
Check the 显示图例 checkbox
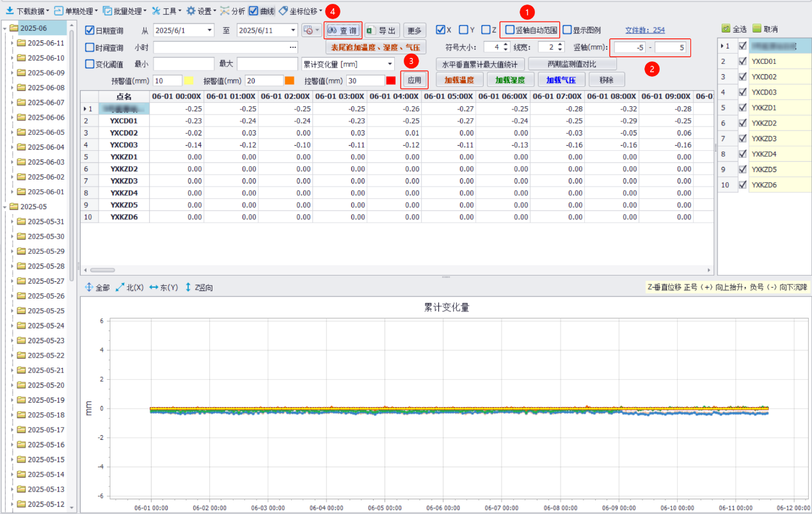(567, 30)
